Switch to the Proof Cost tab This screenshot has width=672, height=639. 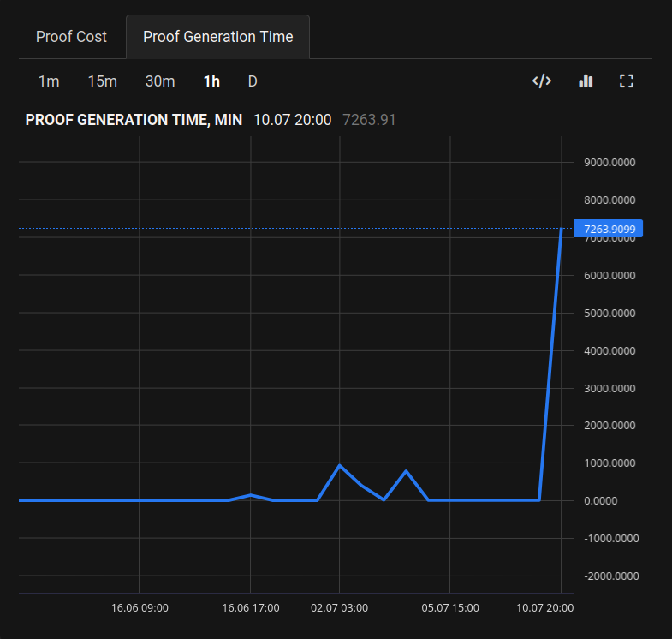(71, 37)
